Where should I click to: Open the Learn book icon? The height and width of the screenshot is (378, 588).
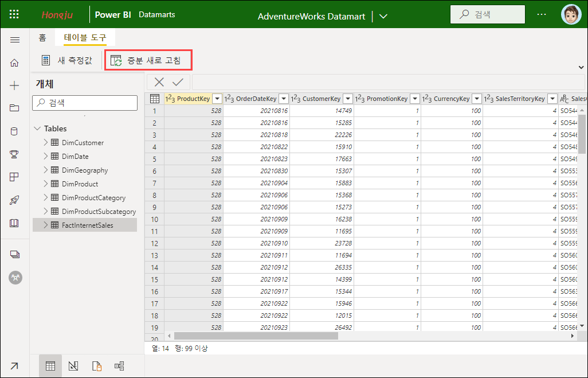pyautogui.click(x=14, y=223)
